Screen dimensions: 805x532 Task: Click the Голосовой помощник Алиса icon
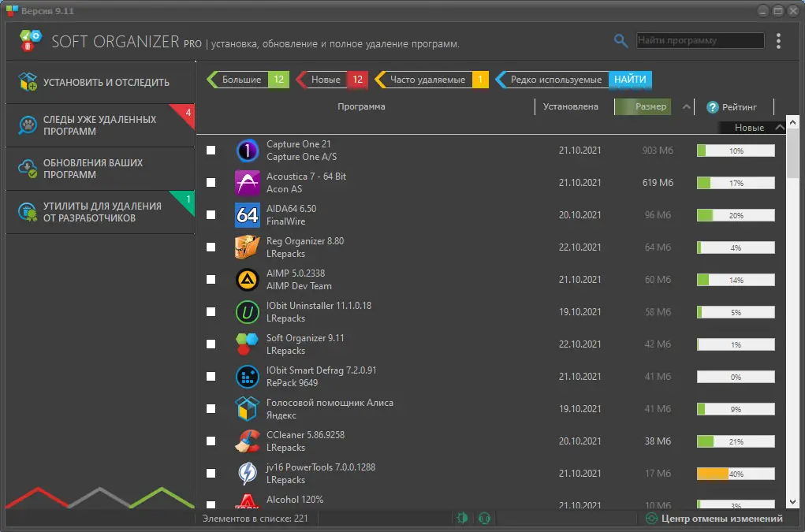coord(247,409)
